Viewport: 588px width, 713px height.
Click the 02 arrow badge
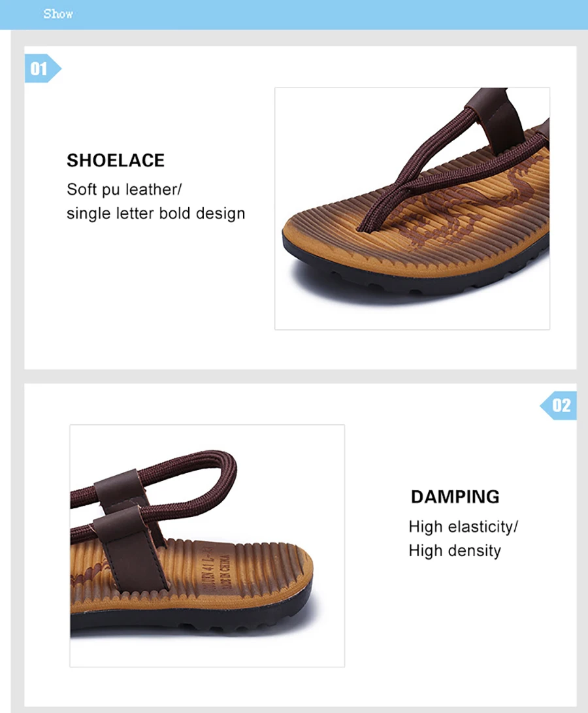558,405
